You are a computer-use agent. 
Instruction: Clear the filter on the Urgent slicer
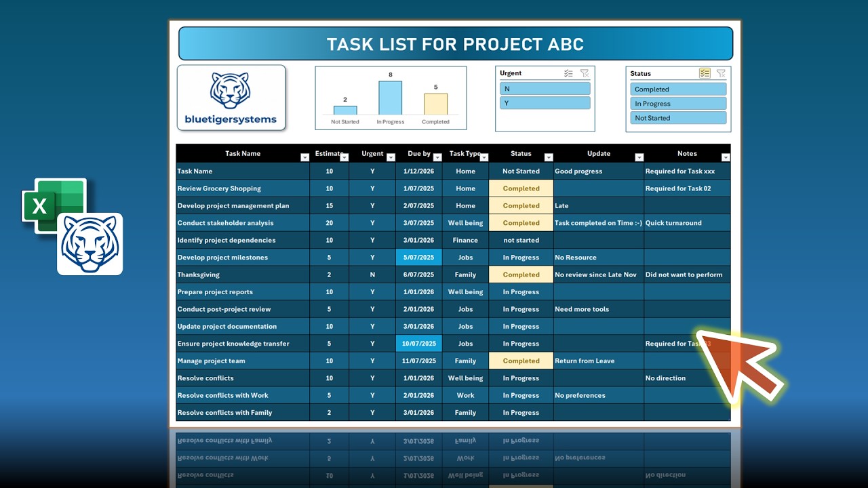pyautogui.click(x=584, y=73)
